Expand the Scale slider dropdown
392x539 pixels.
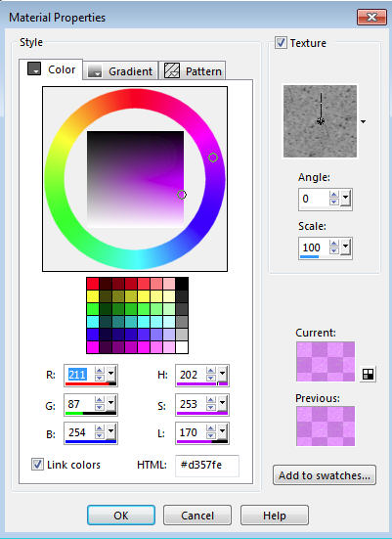pos(345,247)
